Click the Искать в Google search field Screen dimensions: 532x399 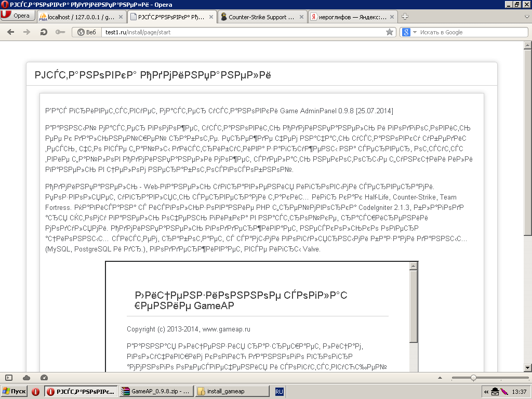click(x=473, y=32)
